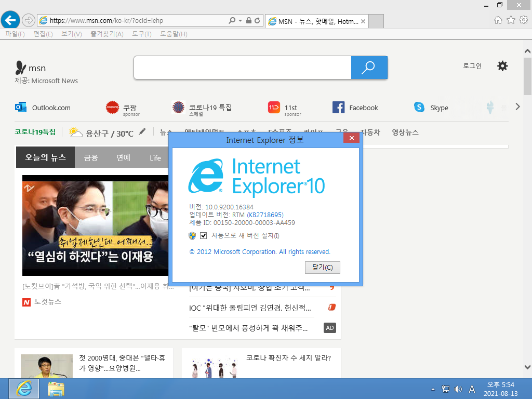
Task: Click the Facebook shortcut icon
Action: click(338, 107)
